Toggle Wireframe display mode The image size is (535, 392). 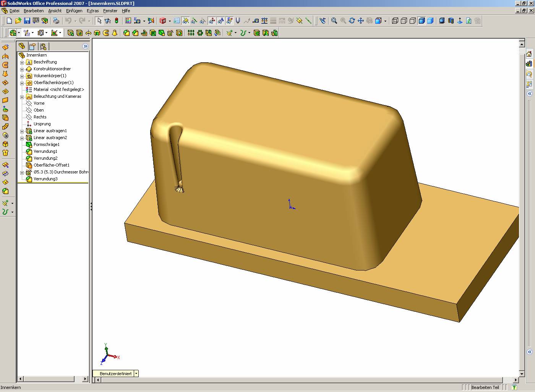click(x=395, y=21)
